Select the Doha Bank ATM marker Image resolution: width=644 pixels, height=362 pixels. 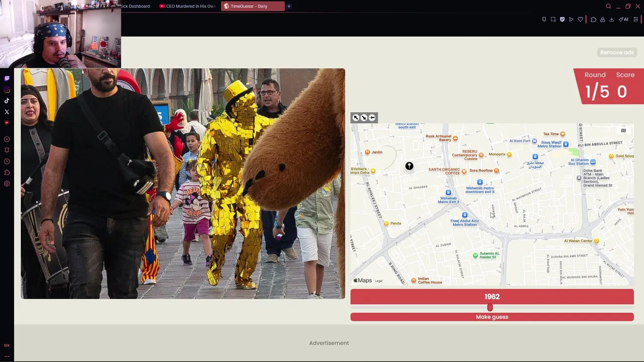tap(579, 178)
